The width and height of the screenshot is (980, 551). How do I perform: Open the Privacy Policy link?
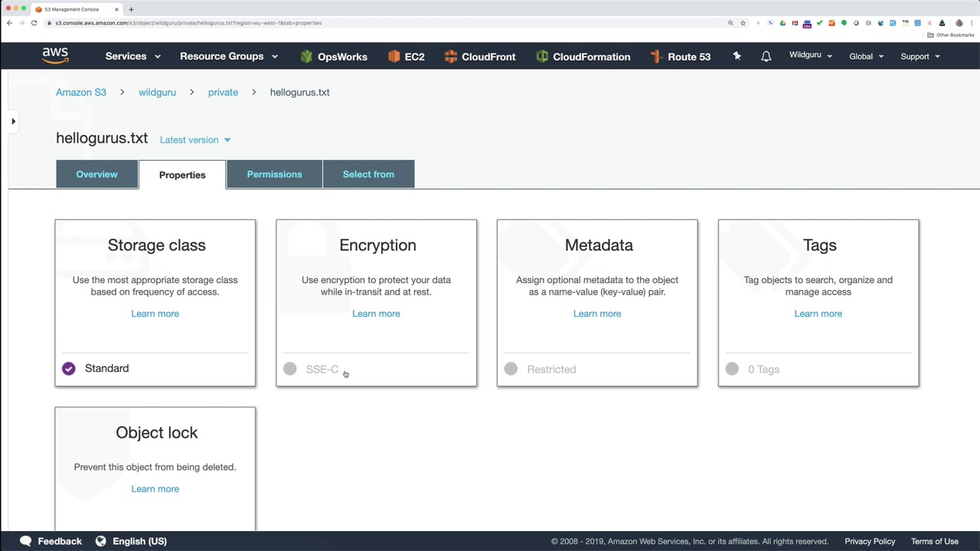pos(870,542)
